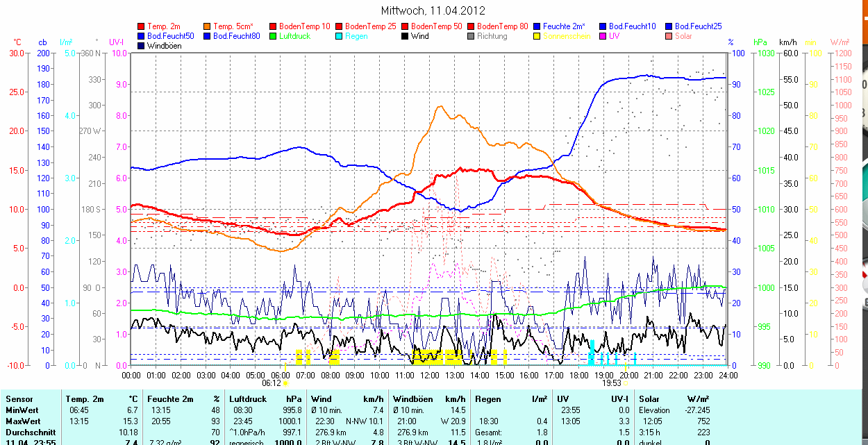Click the 06:12 sunrise time marker

[x=272, y=383]
